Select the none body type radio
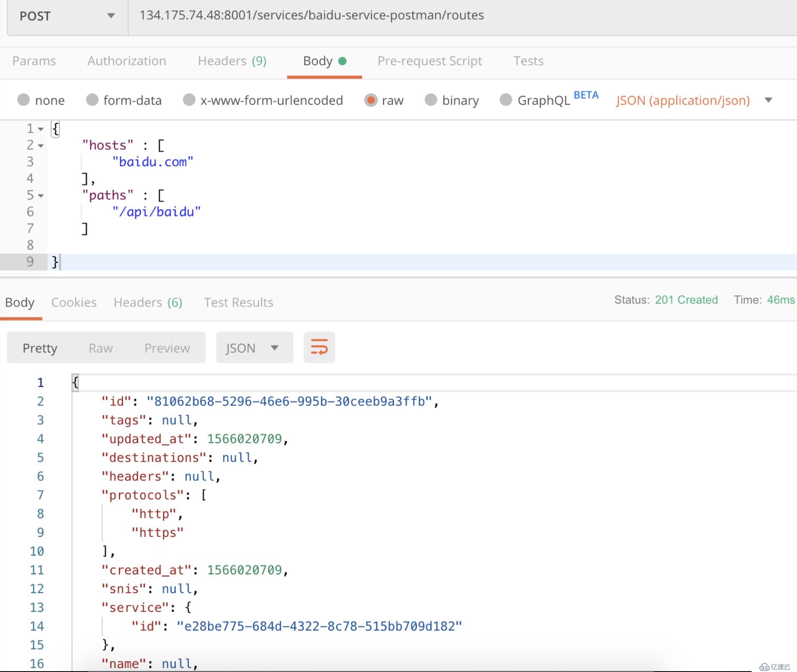This screenshot has width=797, height=672. click(24, 100)
